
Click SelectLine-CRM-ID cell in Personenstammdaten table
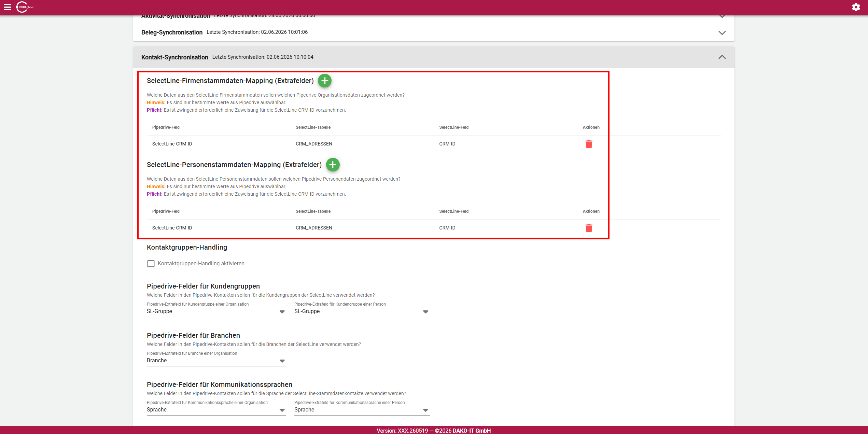click(x=172, y=228)
